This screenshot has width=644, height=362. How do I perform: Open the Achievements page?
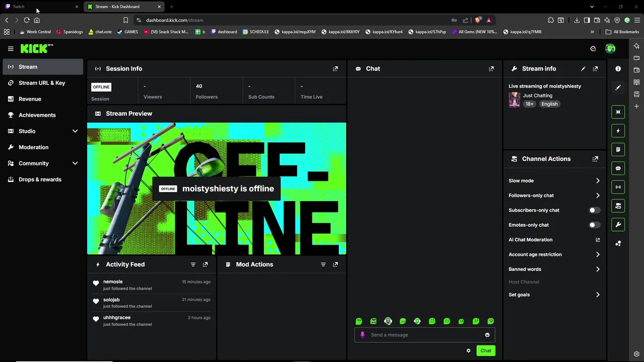coord(43,115)
